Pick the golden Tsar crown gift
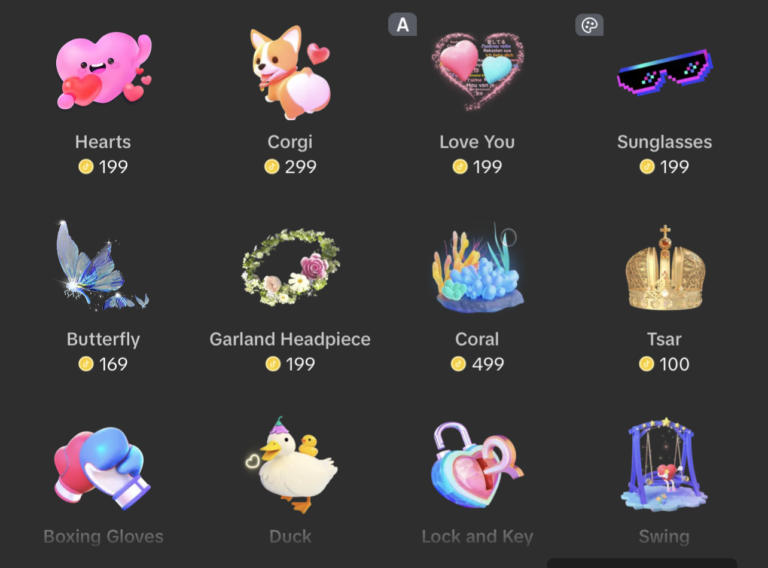This screenshot has width=768, height=568. [x=665, y=268]
